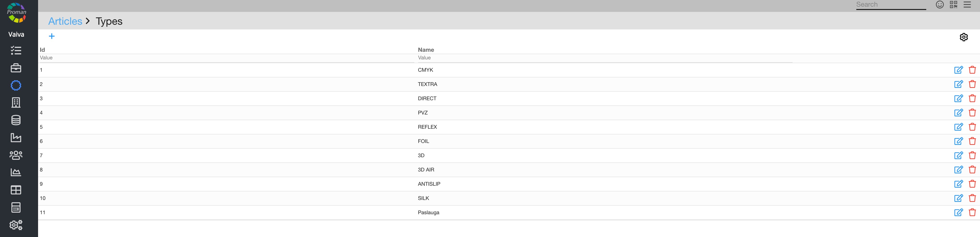Open the briefcase sidebar icon
The image size is (980, 237).
click(16, 68)
